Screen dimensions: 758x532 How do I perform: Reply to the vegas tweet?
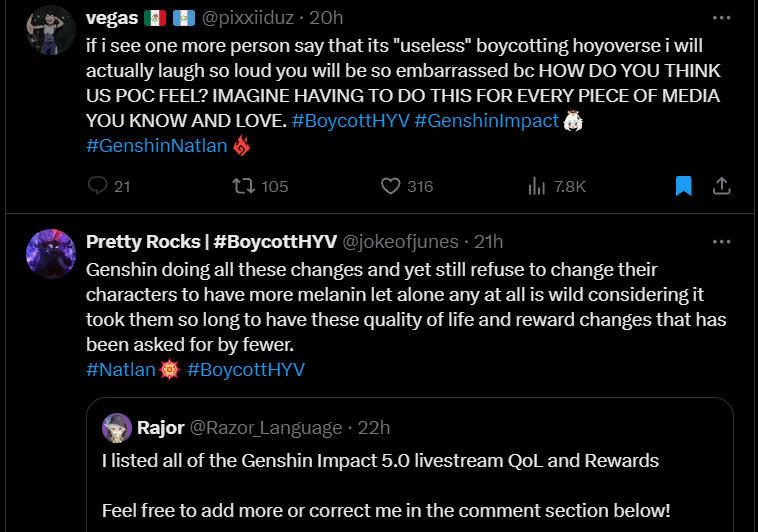click(98, 186)
